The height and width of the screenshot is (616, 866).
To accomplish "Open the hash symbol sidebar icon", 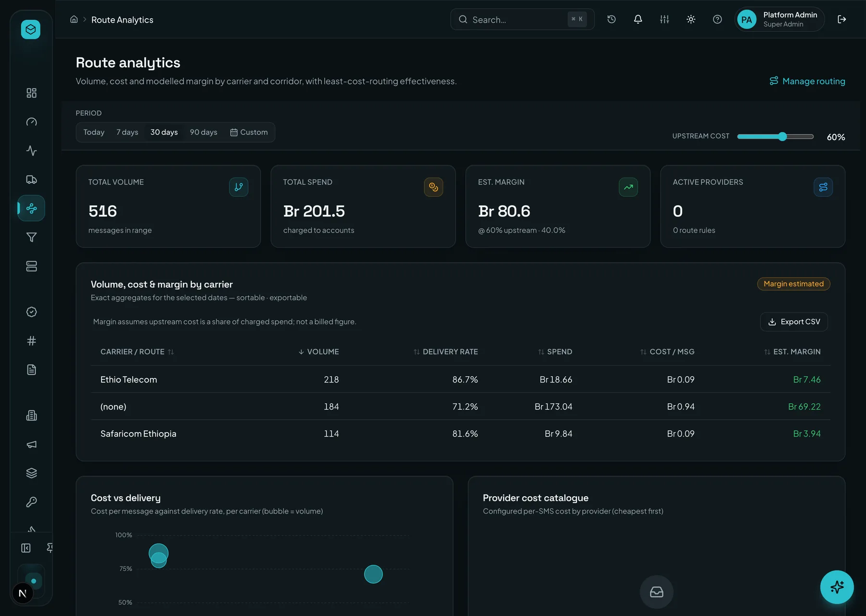I will tap(31, 341).
